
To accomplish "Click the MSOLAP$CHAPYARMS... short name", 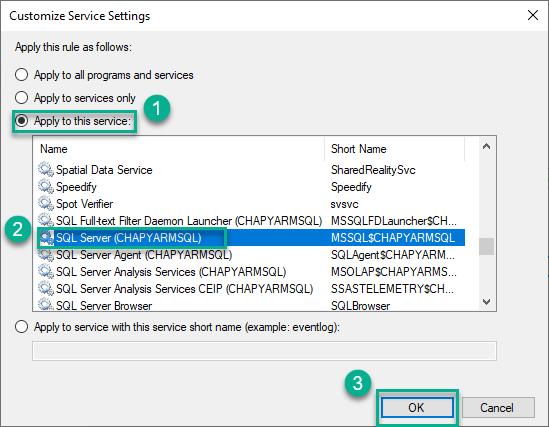I will pyautogui.click(x=394, y=272).
